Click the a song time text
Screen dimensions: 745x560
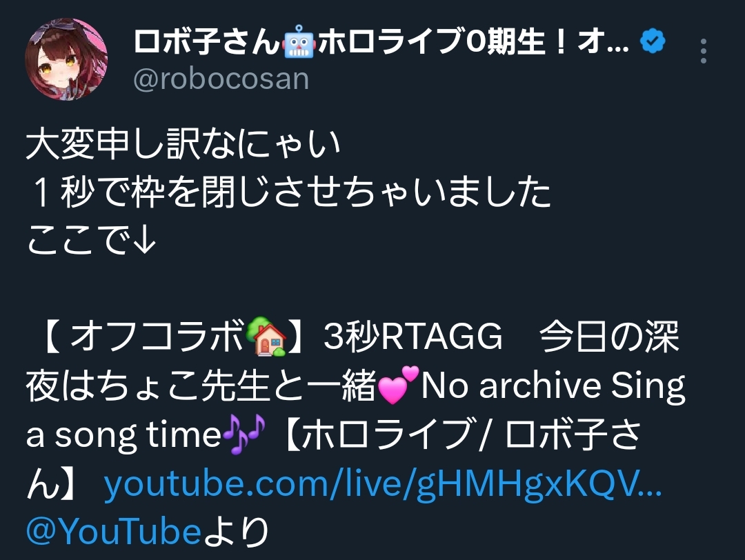(123, 435)
